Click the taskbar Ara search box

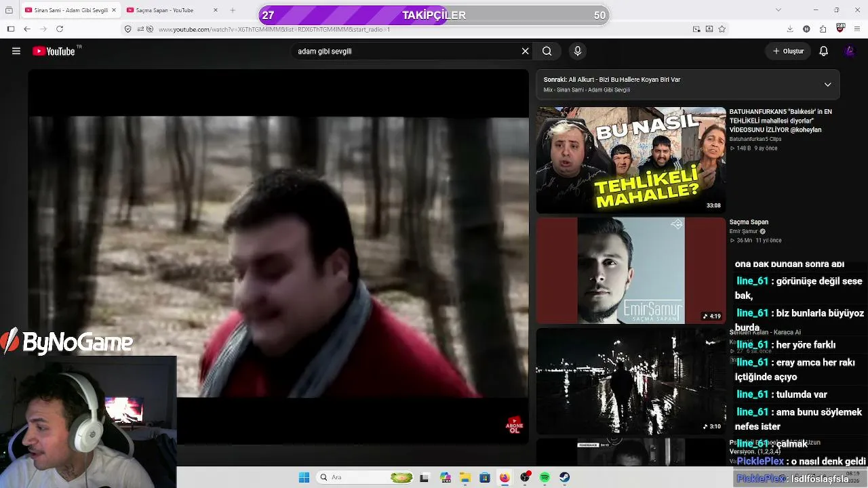[366, 477]
